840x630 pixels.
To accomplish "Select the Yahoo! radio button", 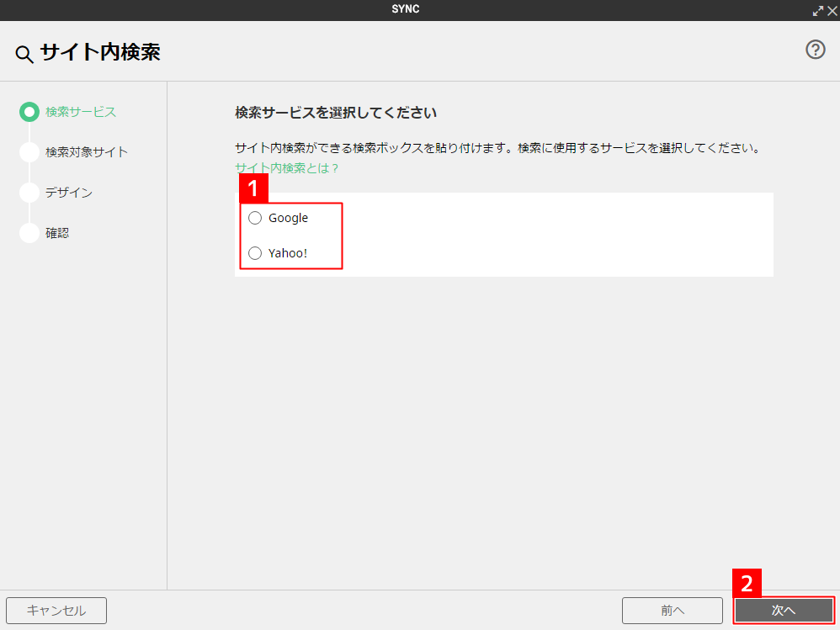I will tap(255, 253).
